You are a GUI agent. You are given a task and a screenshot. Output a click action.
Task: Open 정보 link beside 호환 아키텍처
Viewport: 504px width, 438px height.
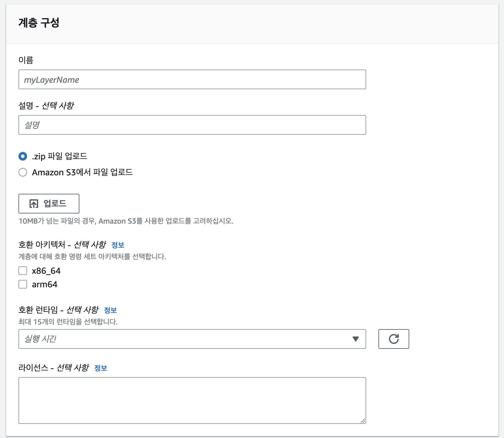point(118,245)
